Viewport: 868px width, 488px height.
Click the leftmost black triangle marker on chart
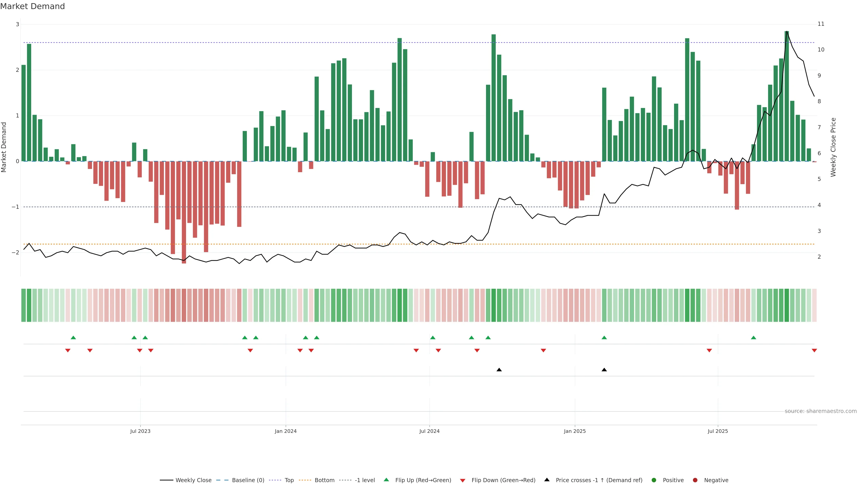click(499, 370)
